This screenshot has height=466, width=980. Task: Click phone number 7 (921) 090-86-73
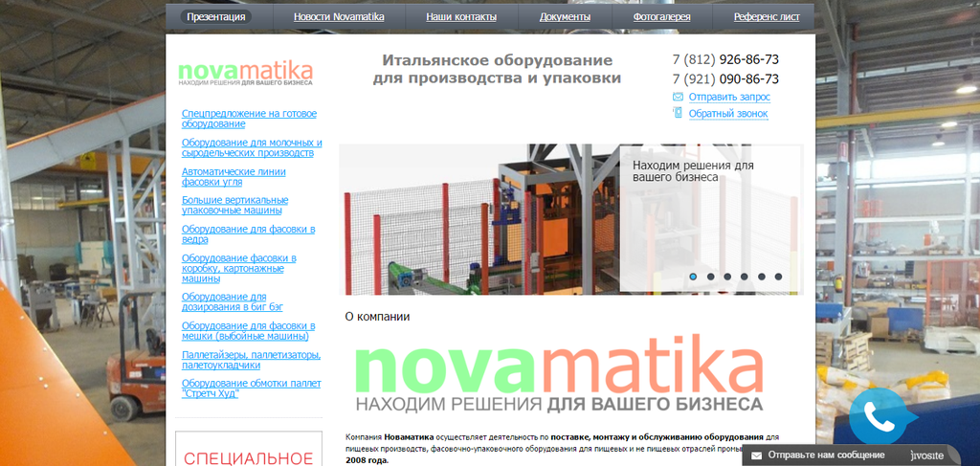[x=725, y=79]
